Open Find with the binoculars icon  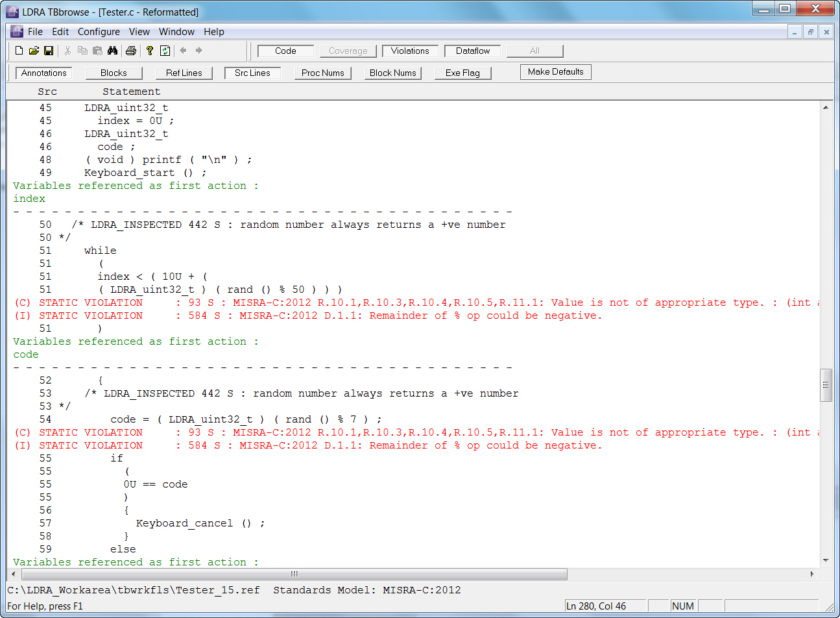112,51
